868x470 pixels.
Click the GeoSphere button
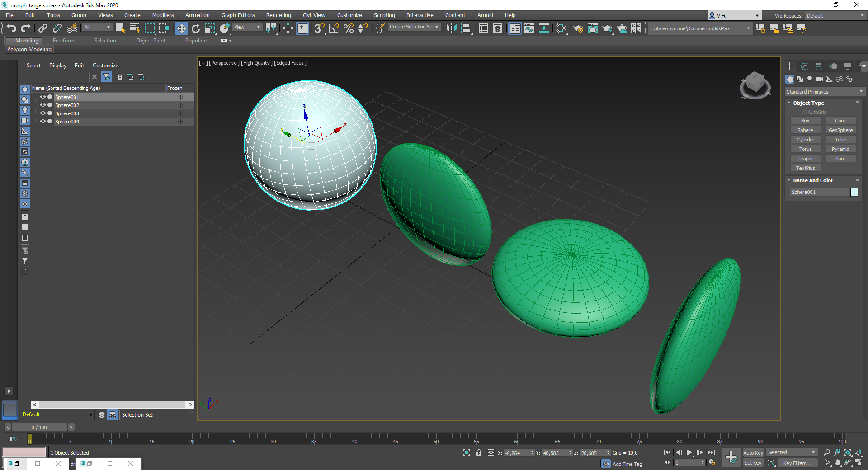(x=840, y=130)
